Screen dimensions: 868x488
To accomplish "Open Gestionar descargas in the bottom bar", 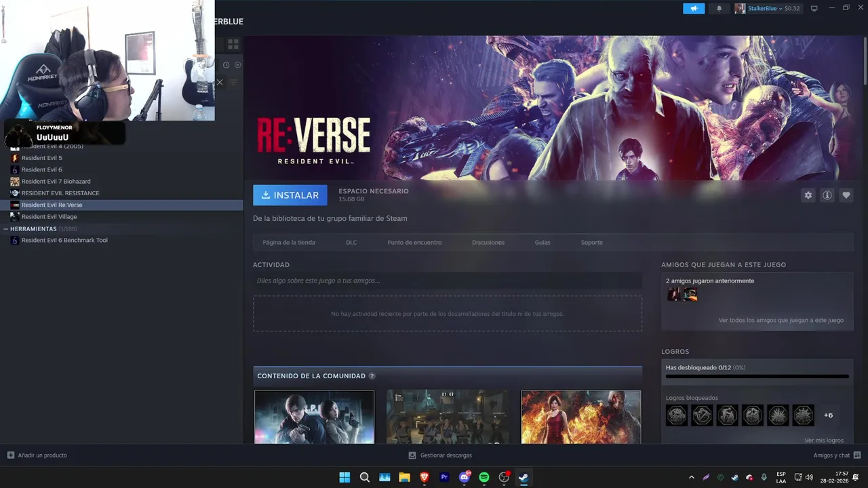I will (440, 455).
